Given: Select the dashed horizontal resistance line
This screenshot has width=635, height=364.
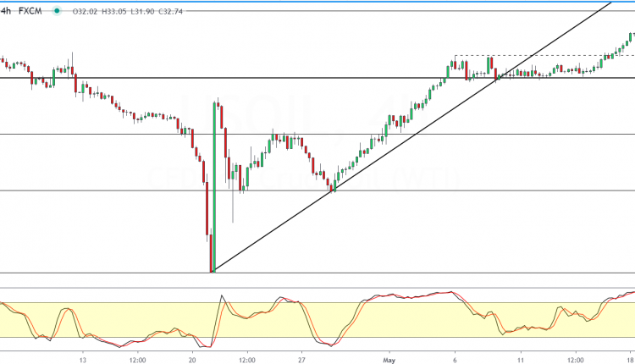Looking at the screenshot, I should point(544,55).
